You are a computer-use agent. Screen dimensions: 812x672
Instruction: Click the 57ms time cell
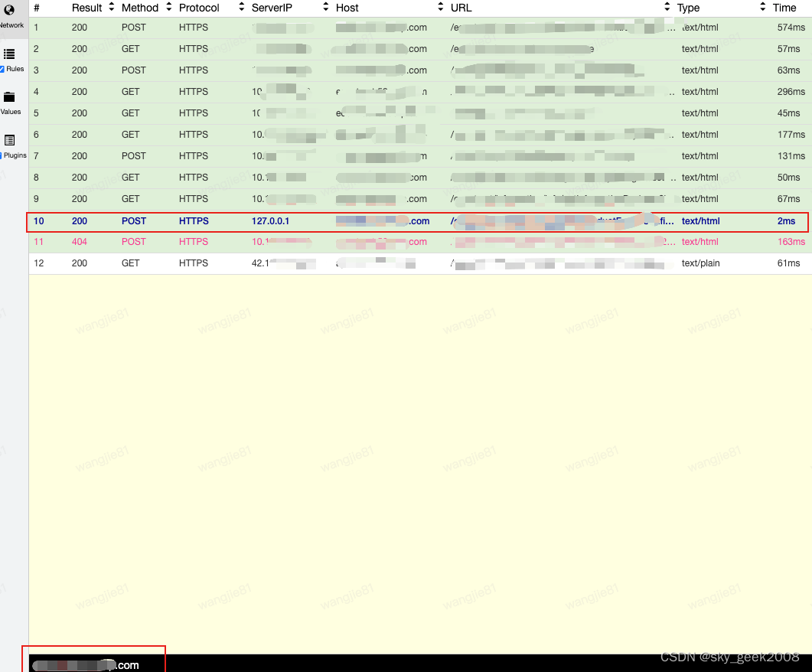[x=789, y=49]
